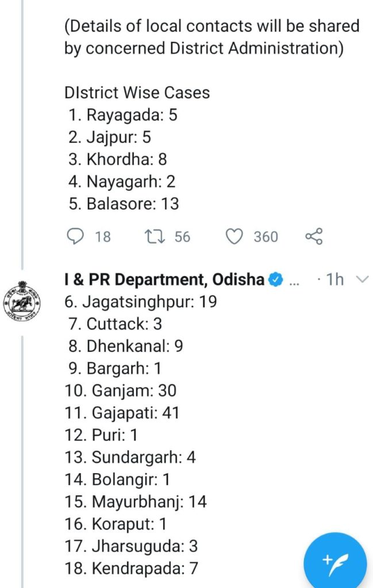
Task: Open the share icon on the tweet
Action: point(313,237)
